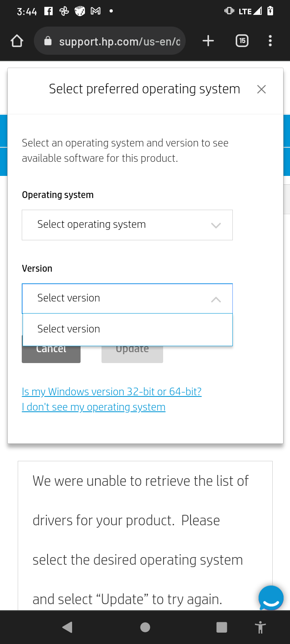
Task: Tap the Operating system field label
Action: 58,195
